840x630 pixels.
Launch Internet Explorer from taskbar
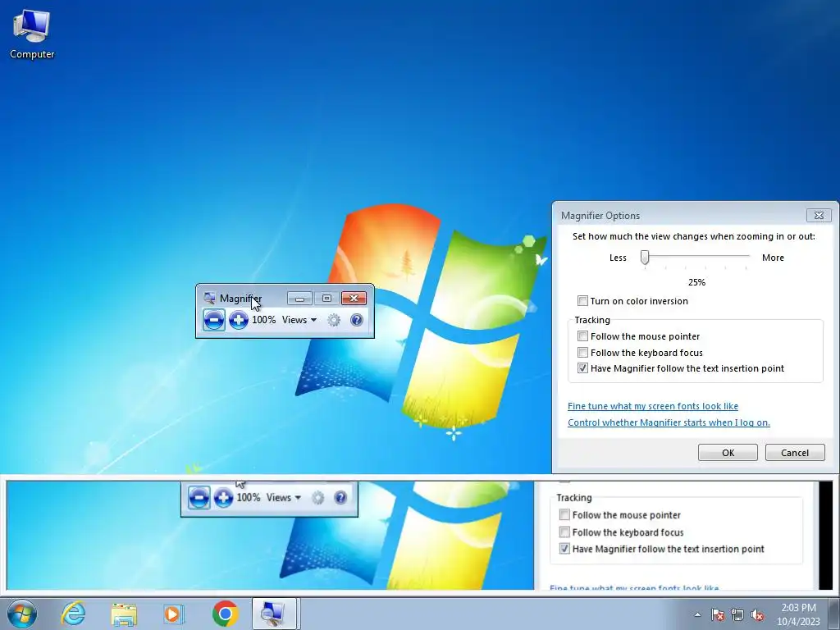pos(73,614)
